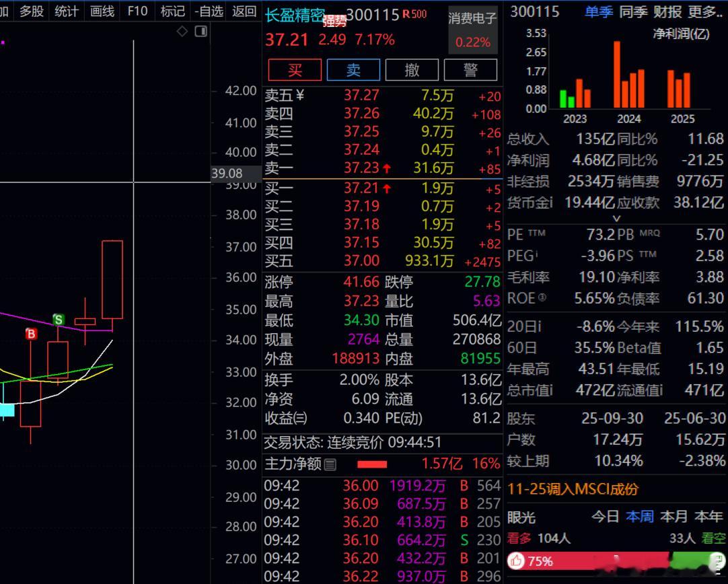Select the 标记 marking tool
The image size is (728, 584).
click(x=172, y=11)
